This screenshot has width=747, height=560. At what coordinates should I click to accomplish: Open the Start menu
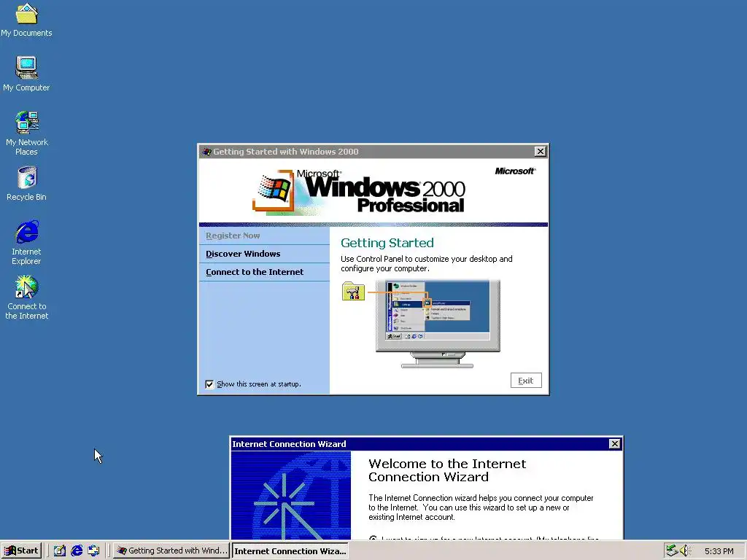point(21,551)
